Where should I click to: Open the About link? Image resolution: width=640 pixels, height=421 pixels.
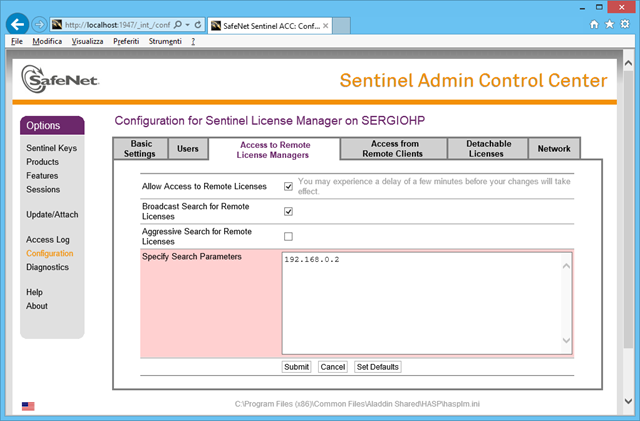(x=37, y=306)
